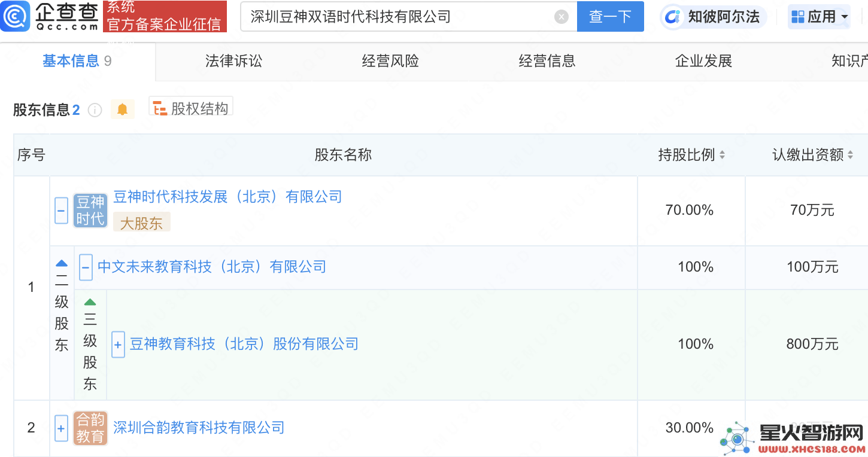Expand 豆神教育科技 shareholder row

118,345
